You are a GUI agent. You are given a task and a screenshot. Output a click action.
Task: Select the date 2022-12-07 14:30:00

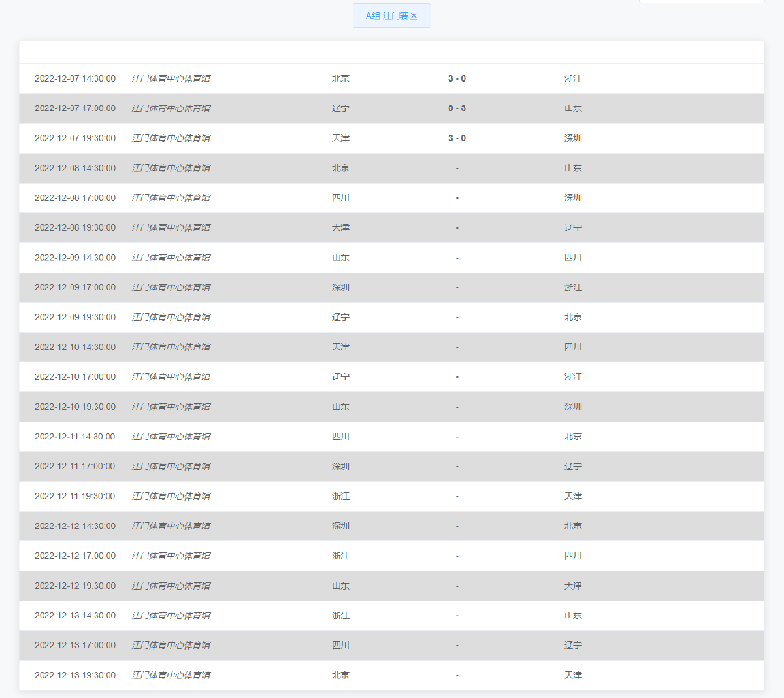pyautogui.click(x=75, y=78)
